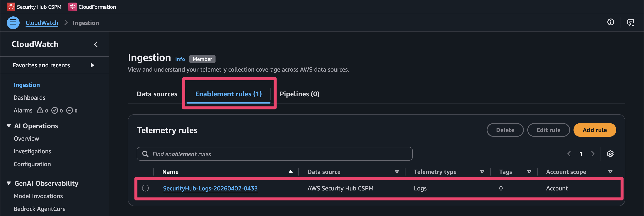
Task: Collapse the CloudWatch sidebar with chevron
Action: 96,44
